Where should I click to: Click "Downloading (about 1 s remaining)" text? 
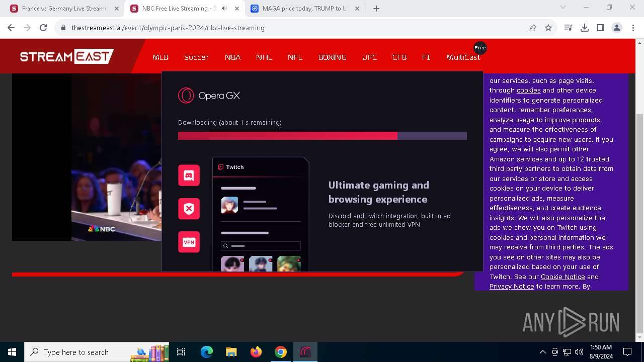pyautogui.click(x=230, y=122)
